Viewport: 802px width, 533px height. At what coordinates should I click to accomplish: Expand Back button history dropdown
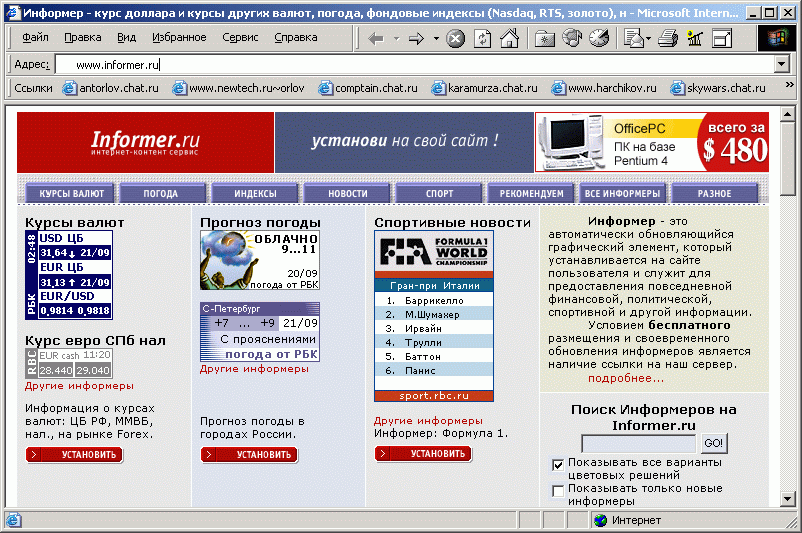point(396,38)
